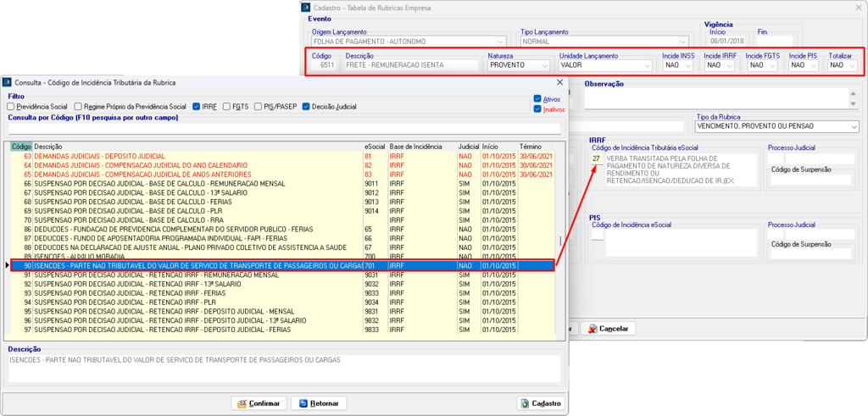Click the eSocial column header
Viewport: 868px width, 416px height.
[374, 147]
